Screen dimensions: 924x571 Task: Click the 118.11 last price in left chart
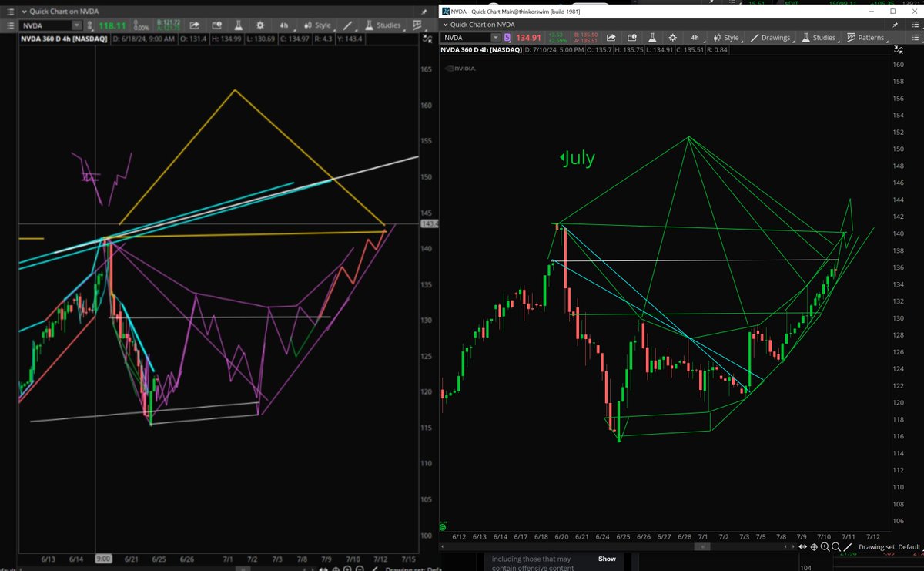click(112, 25)
